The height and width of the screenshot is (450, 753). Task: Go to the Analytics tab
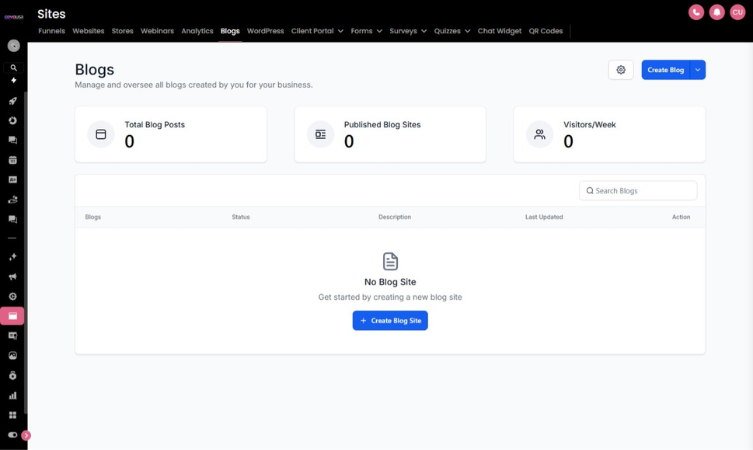(x=197, y=31)
